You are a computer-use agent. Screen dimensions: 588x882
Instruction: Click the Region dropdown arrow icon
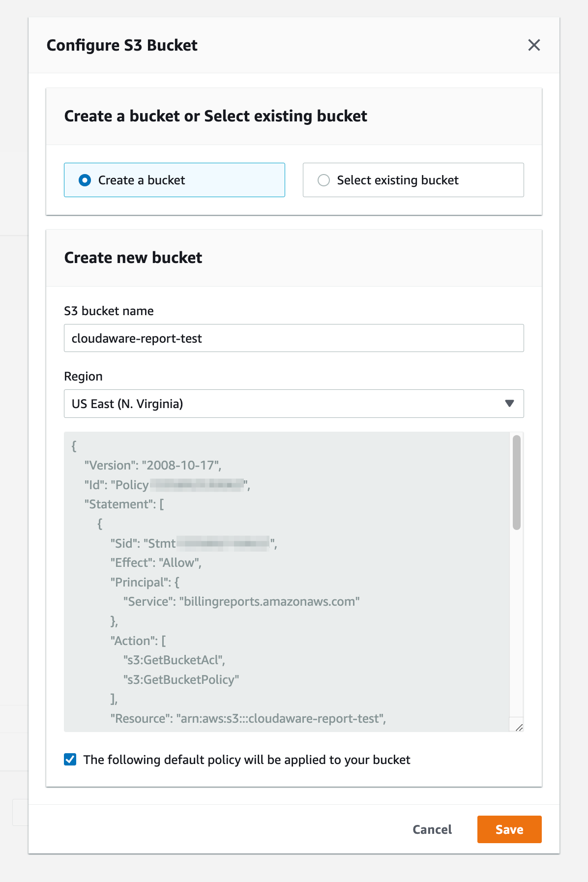(509, 404)
